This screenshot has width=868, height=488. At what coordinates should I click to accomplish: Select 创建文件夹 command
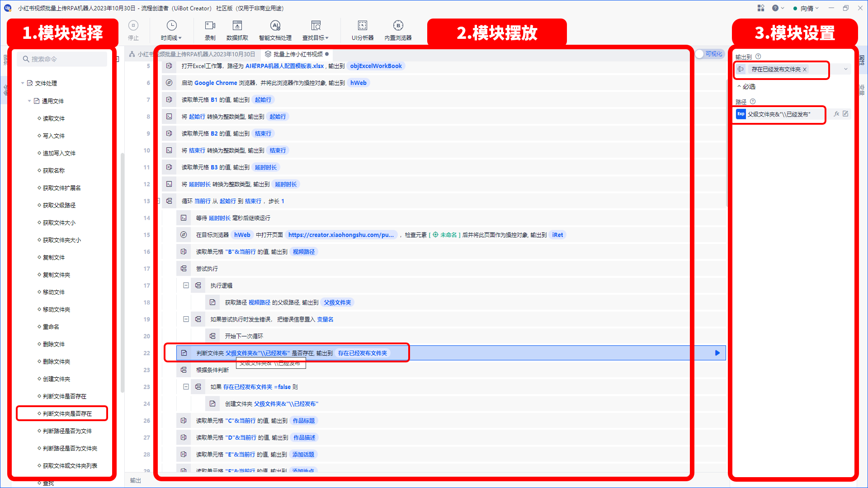pyautogui.click(x=56, y=379)
